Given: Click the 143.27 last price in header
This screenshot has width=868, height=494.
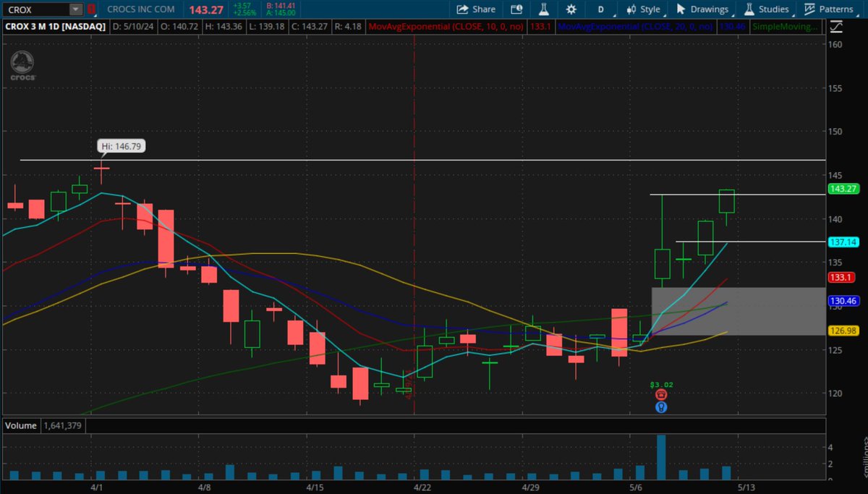Looking at the screenshot, I should [x=206, y=10].
